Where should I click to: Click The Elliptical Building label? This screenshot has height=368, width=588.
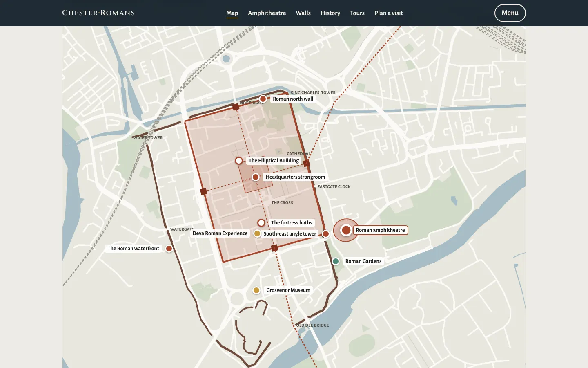coord(274,161)
